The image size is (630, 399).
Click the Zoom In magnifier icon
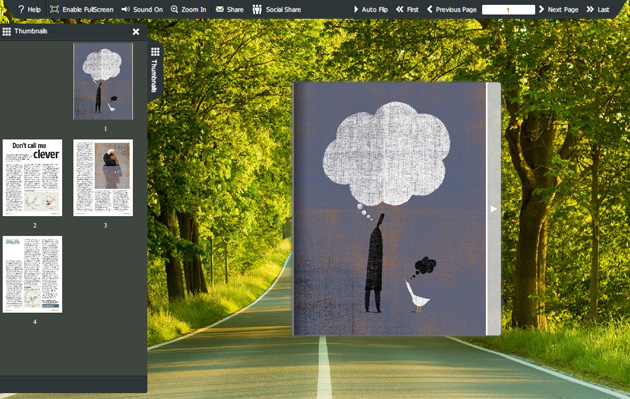click(x=174, y=9)
